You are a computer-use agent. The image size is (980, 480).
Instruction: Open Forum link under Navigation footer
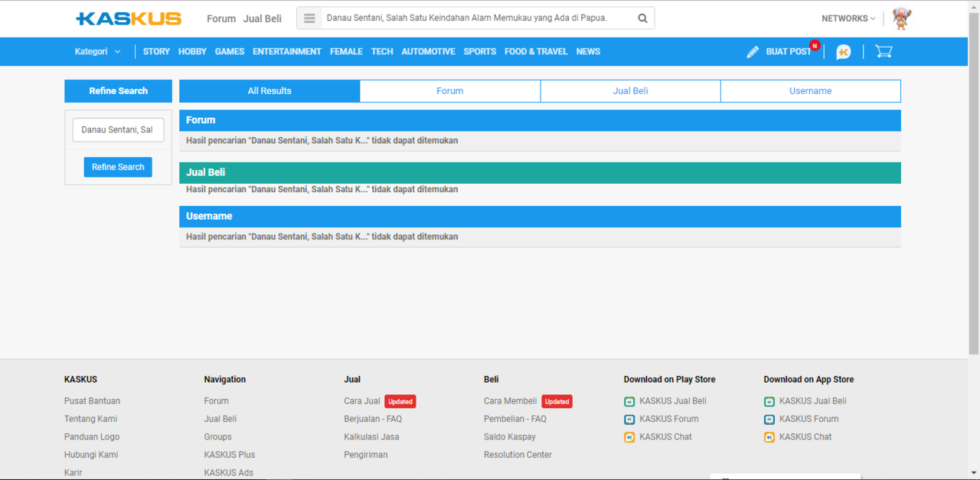pyautogui.click(x=217, y=401)
